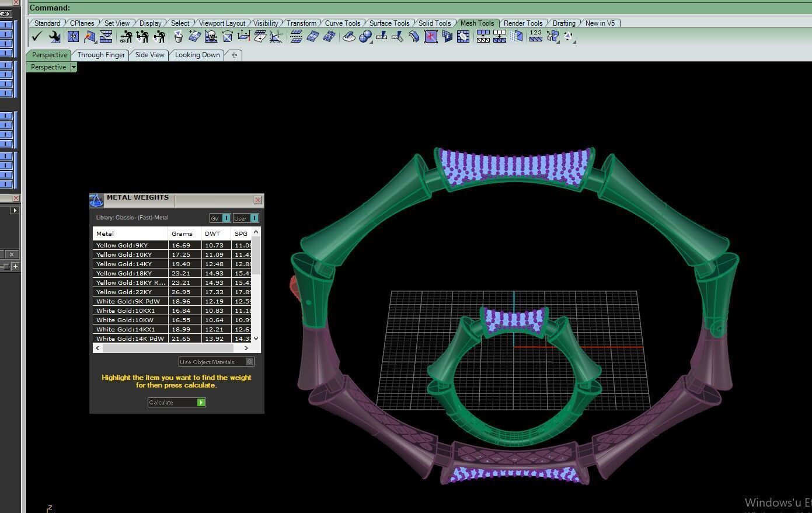812x513 pixels.
Task: Click the Calculate button
Action: (176, 402)
